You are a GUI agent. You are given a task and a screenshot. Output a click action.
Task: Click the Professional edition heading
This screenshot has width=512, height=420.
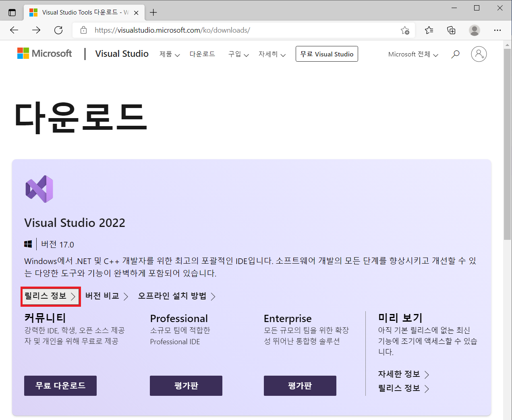[x=179, y=318]
